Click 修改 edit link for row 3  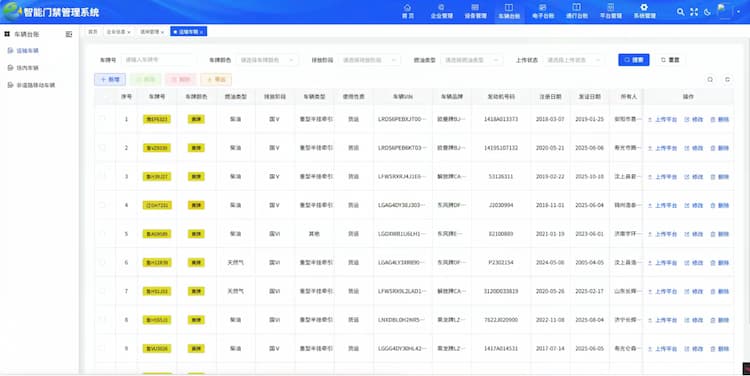[x=694, y=177]
